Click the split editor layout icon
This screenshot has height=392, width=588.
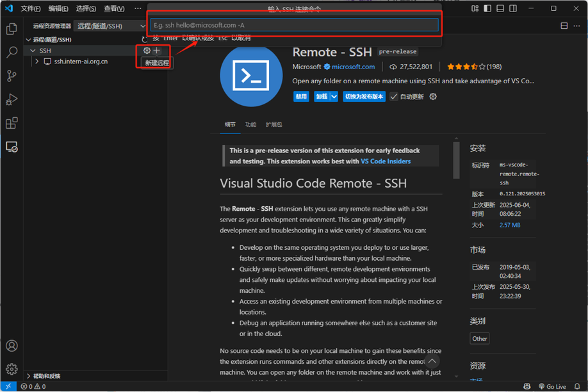[564, 26]
